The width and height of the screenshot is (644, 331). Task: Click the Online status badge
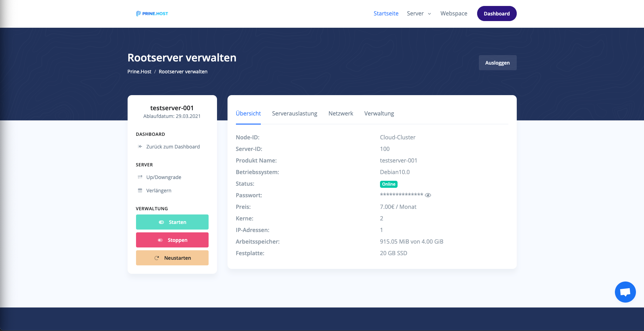388,184
